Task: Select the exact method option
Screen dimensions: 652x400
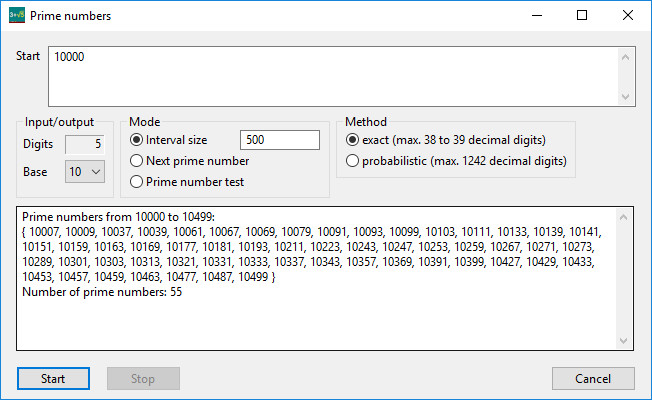Action: pos(352,140)
